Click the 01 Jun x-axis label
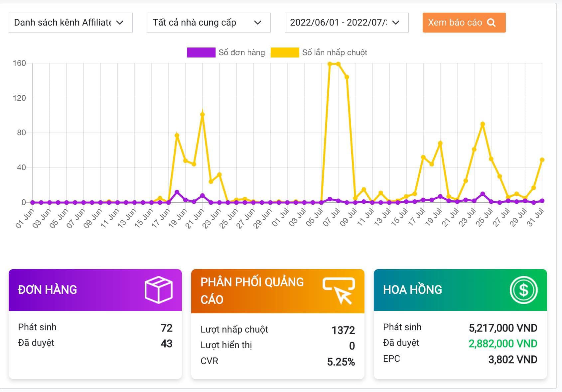The width and height of the screenshot is (562, 392). coord(25,218)
